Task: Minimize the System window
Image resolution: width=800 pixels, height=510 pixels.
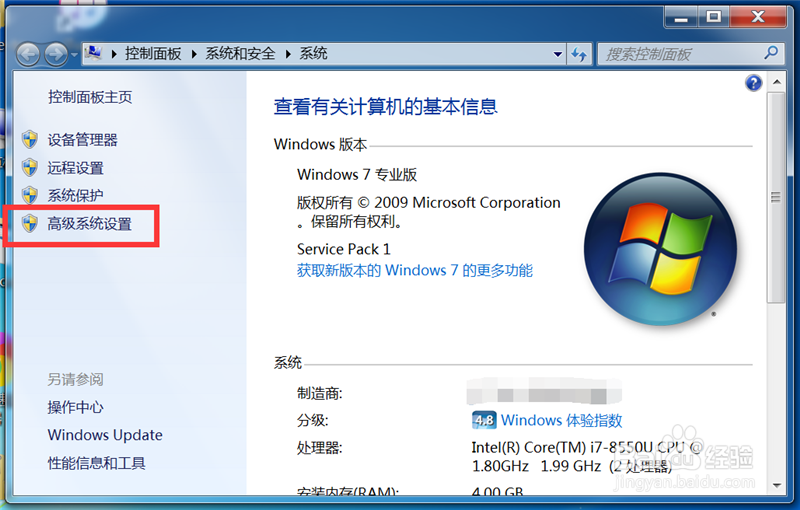Action: [681, 18]
